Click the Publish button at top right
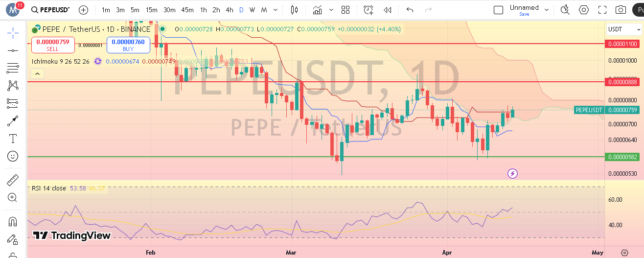Screen dimensions: 644x258 639,10
